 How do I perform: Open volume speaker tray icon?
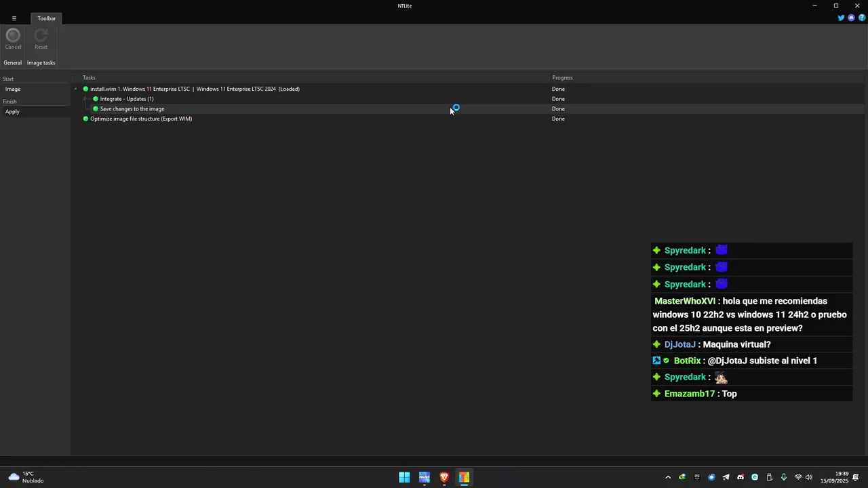pos(808,477)
